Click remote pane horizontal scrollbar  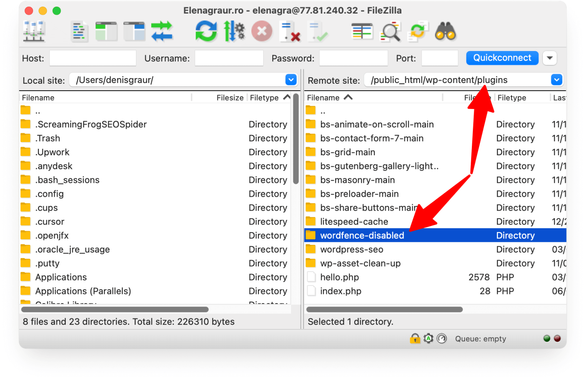pyautogui.click(x=384, y=309)
